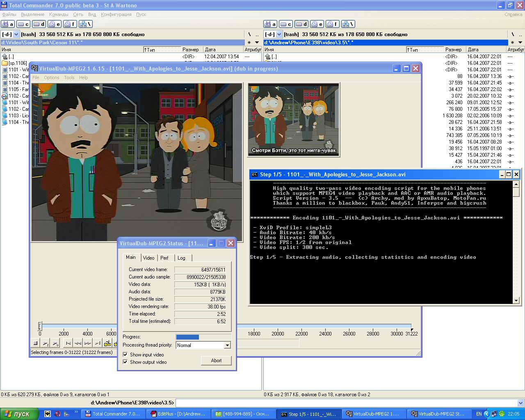Open EditPlus from the taskbar
525x420 pixels.
click(178, 414)
